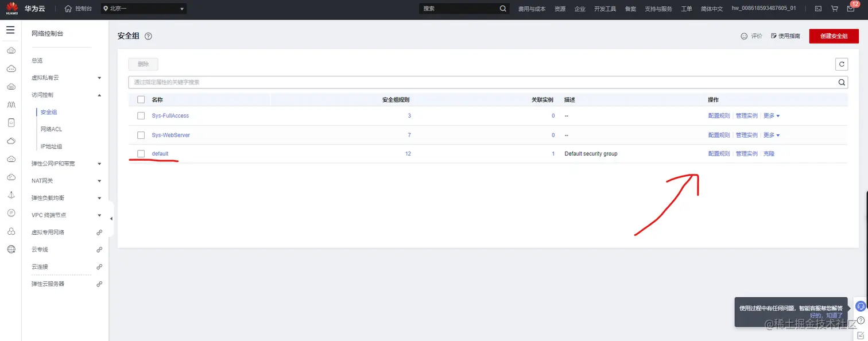Open the messages envelope with badge 12

pos(851,8)
